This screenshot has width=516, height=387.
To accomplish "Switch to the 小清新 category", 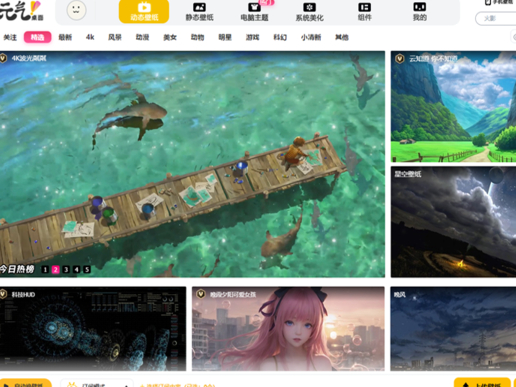I will (311, 37).
